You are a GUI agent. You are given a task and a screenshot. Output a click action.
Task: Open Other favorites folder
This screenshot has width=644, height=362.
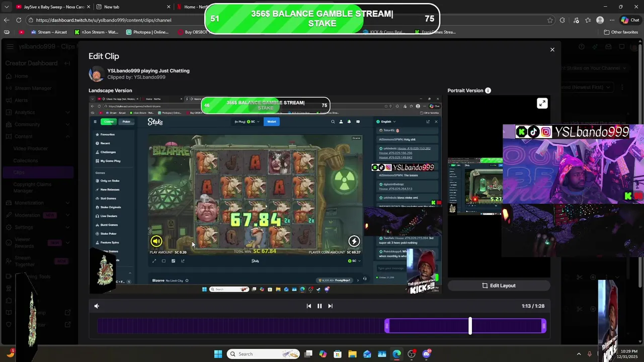pyautogui.click(x=621, y=32)
